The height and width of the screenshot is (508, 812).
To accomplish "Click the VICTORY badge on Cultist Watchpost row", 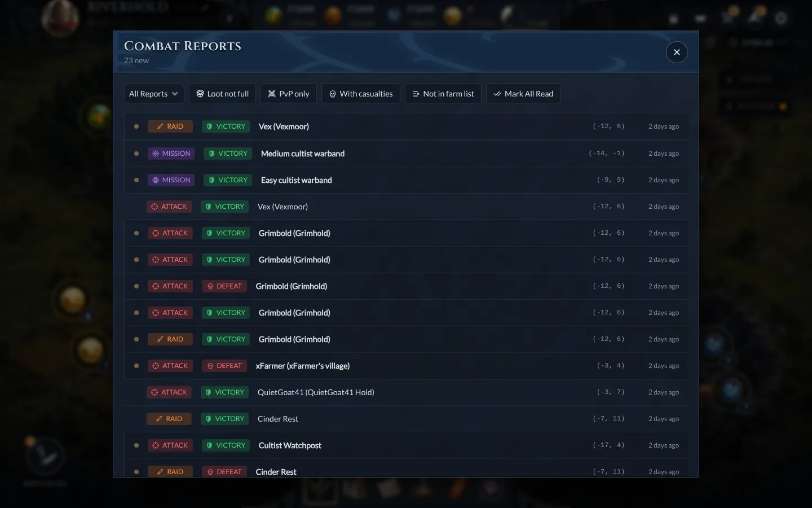I will [x=226, y=445].
